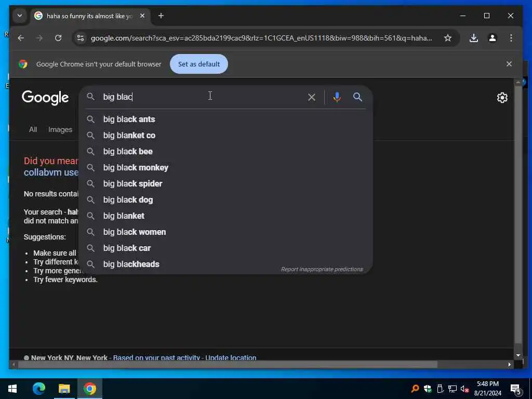Image resolution: width=532 pixels, height=399 pixels.
Task: Choose suggestion 'big black bee'
Action: click(x=225, y=151)
